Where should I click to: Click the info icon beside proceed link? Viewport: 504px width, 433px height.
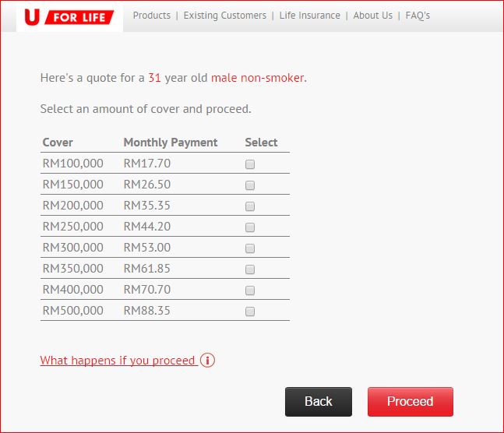(x=207, y=360)
